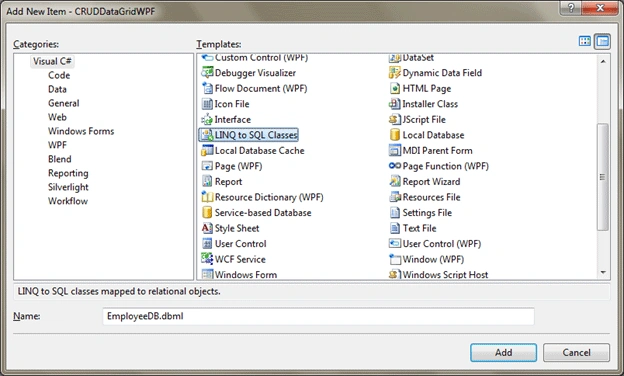This screenshot has width=624, height=376.
Task: Click templates list scroll down arrow
Action: 603,272
